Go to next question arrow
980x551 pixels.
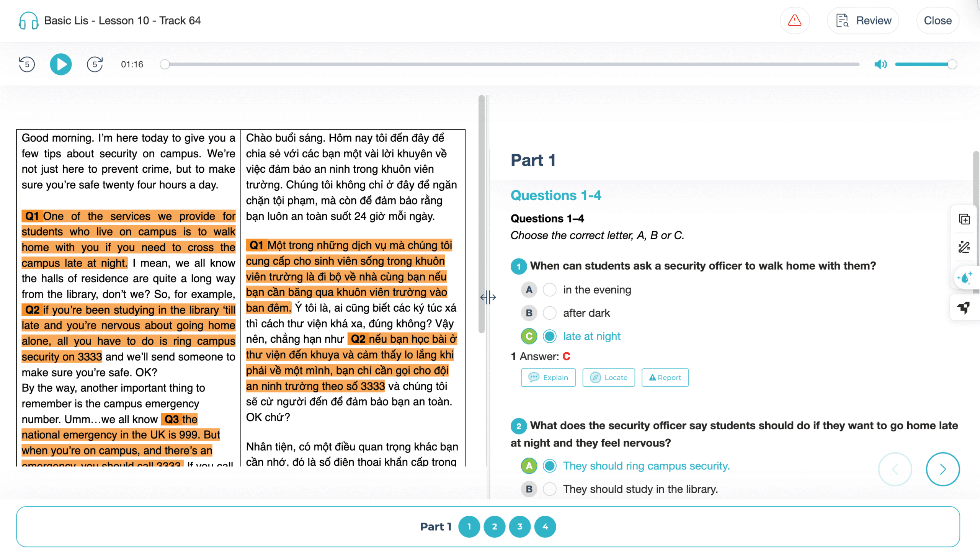[x=942, y=469]
